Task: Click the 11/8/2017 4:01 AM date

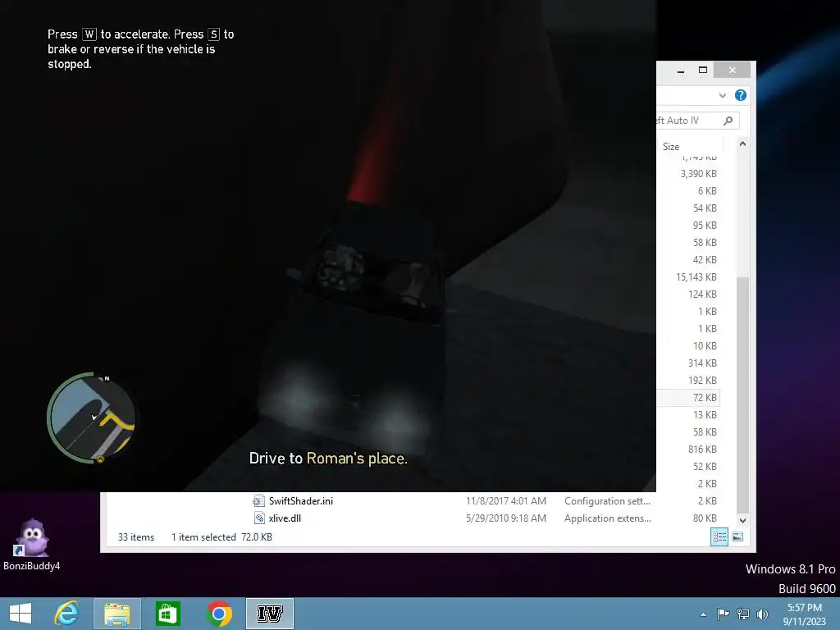Action: tap(505, 501)
